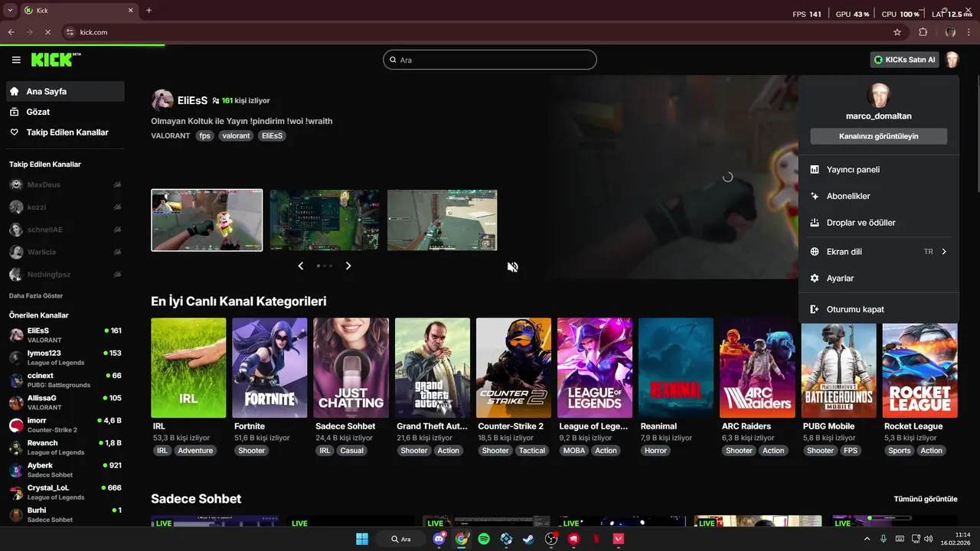
Task: Select second featured stream thumbnail
Action: tap(325, 220)
